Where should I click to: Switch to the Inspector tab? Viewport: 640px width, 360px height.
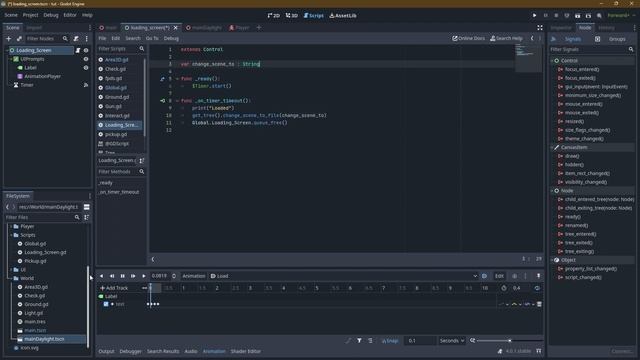561,28
